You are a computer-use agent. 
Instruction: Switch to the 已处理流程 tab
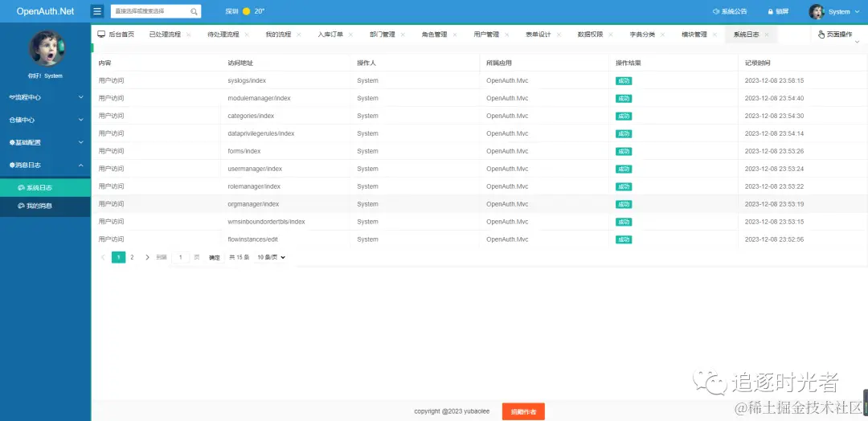tap(165, 35)
